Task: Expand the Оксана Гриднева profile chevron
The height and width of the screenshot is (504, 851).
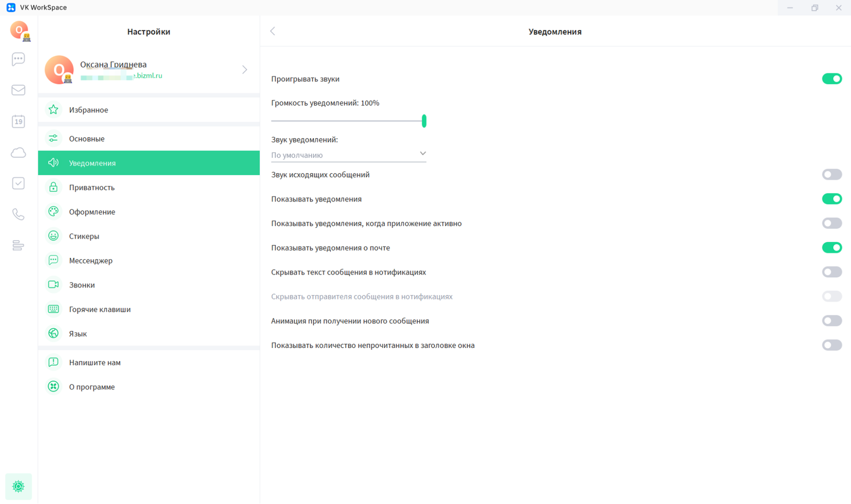Action: tap(244, 69)
